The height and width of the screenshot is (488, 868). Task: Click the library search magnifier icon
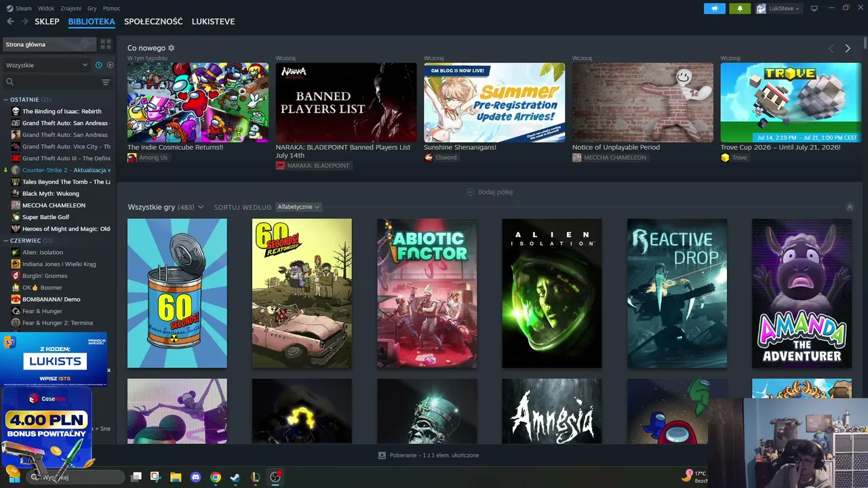pos(9,82)
